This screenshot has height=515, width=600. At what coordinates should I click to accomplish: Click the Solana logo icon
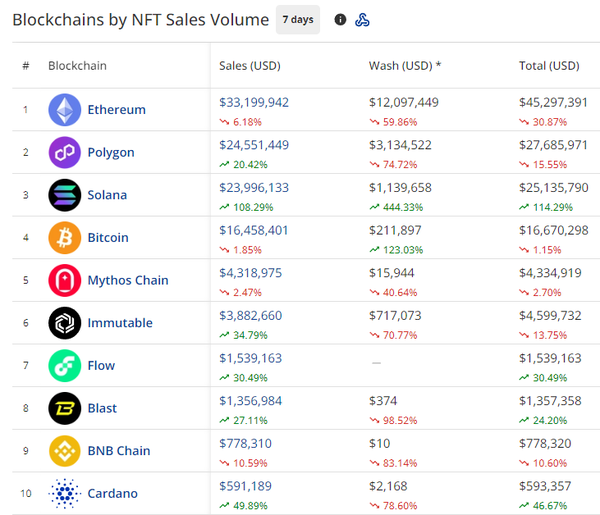(65, 195)
